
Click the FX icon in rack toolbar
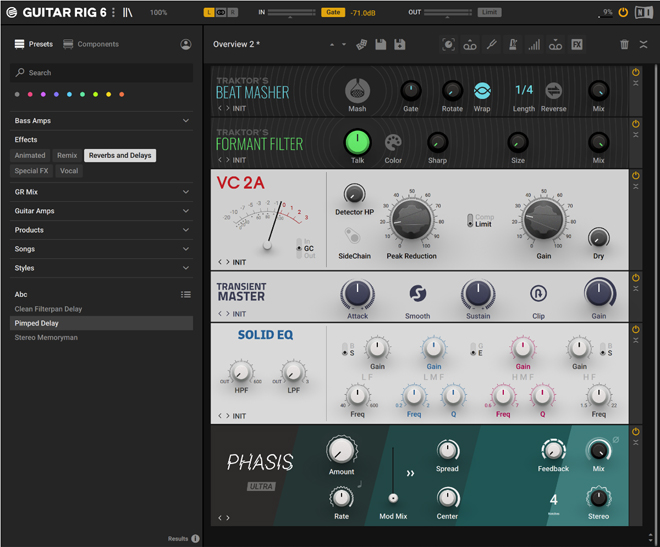coord(577,45)
